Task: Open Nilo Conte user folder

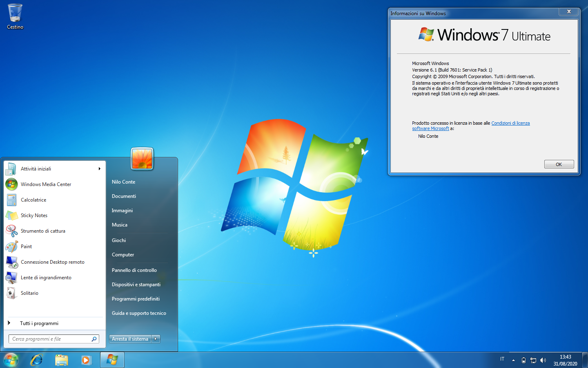Action: pyautogui.click(x=123, y=182)
